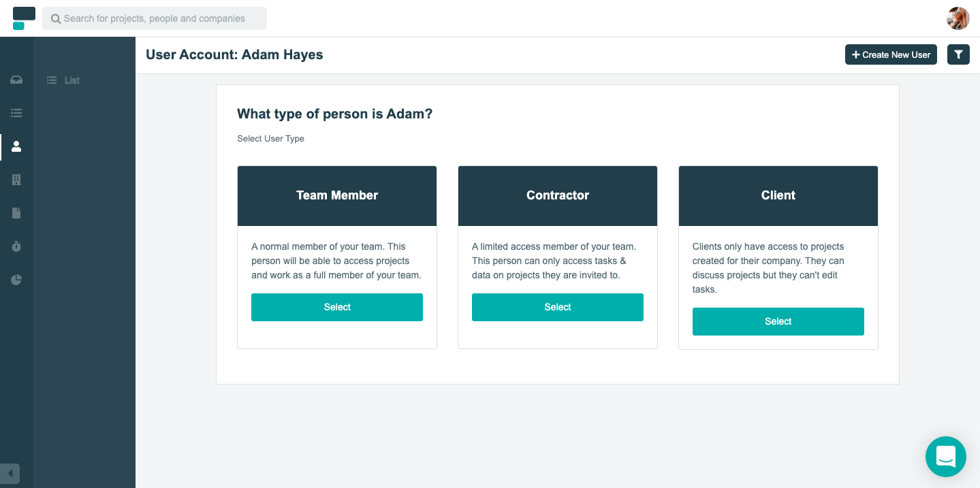980x488 pixels.
Task: Click Create New User button
Action: (891, 54)
